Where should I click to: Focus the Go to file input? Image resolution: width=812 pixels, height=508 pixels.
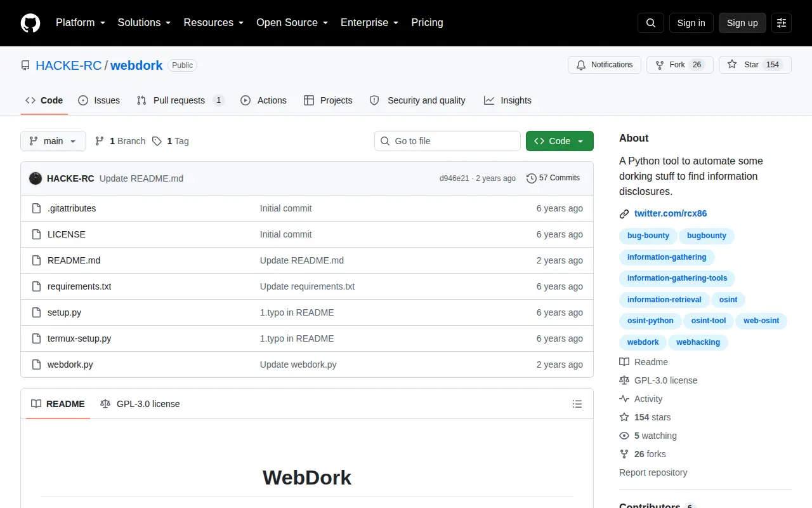pyautogui.click(x=447, y=141)
